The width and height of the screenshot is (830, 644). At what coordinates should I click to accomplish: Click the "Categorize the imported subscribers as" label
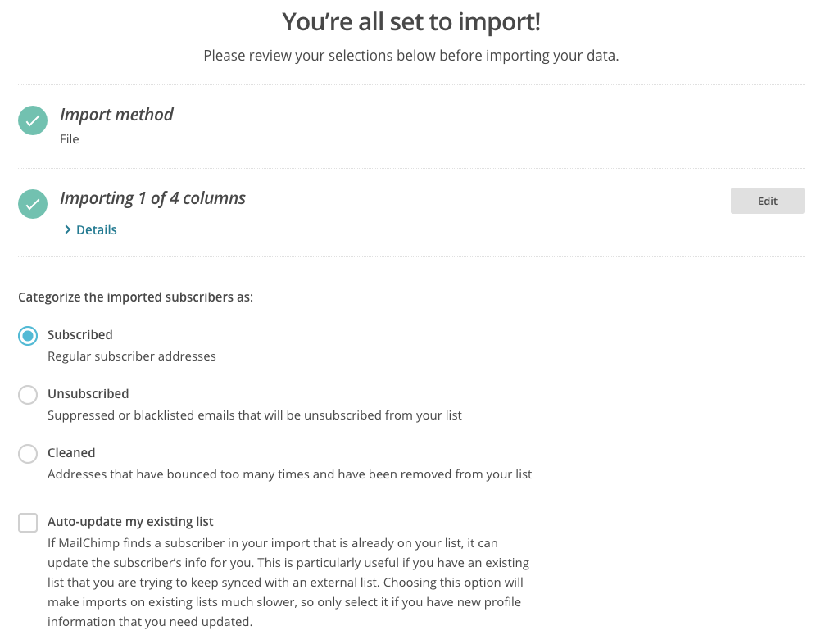136,297
